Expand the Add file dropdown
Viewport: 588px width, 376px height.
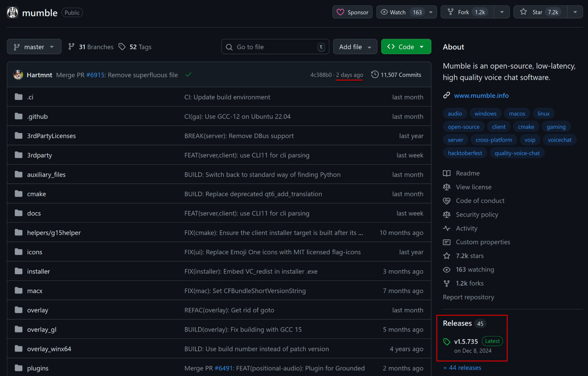coord(355,47)
